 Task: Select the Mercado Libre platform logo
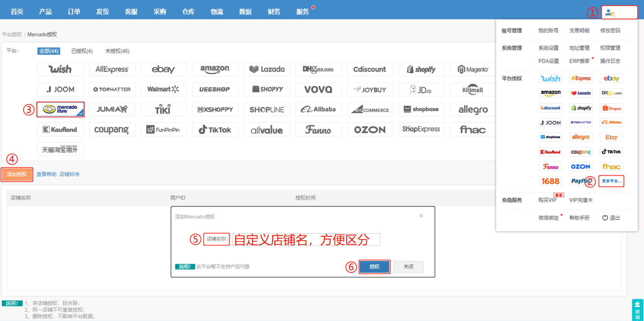point(60,109)
